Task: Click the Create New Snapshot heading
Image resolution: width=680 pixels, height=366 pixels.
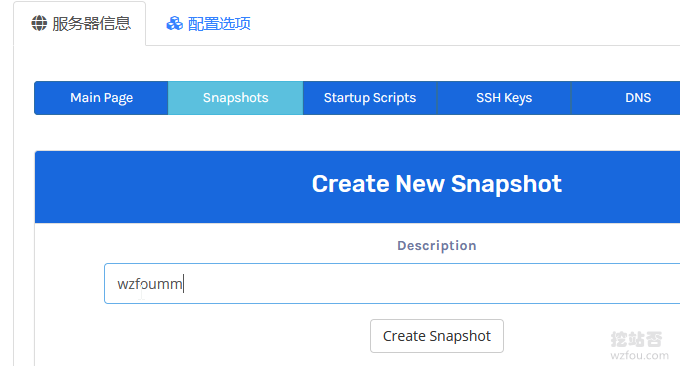Action: point(437,184)
